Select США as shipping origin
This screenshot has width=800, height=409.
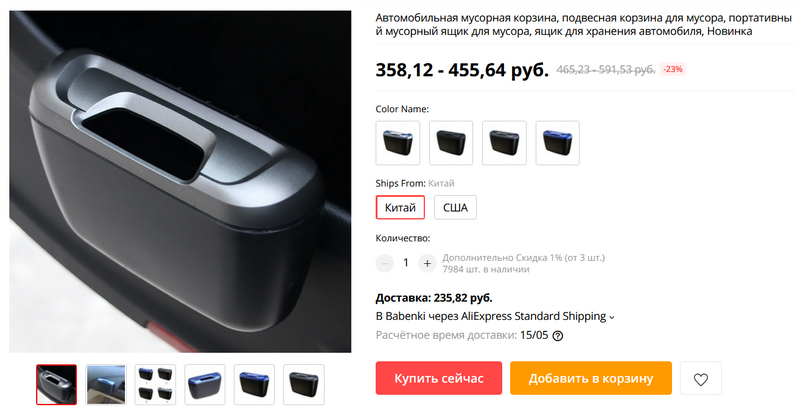[x=455, y=208]
